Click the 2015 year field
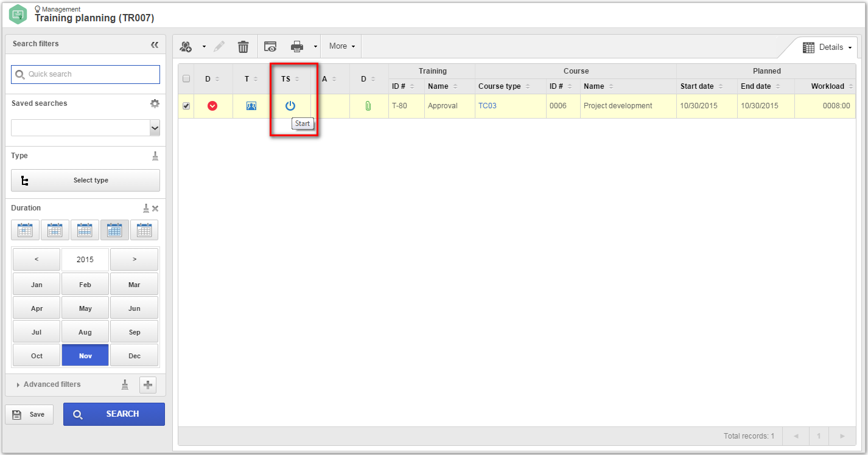This screenshot has width=868, height=455. click(x=85, y=260)
